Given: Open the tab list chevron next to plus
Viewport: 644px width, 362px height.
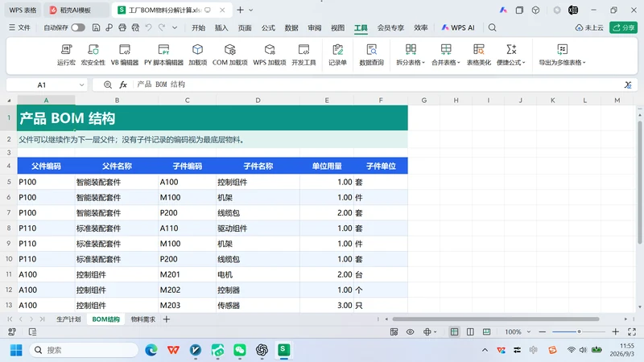Looking at the screenshot, I should 251,10.
